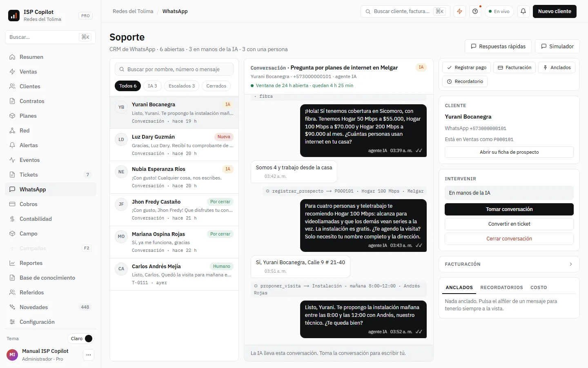Click the Ventas sidebar icon
588x368 pixels.
[x=12, y=72]
